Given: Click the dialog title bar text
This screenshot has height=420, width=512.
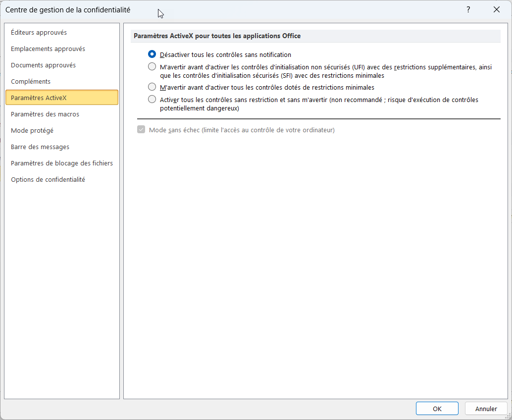Looking at the screenshot, I should (x=68, y=9).
